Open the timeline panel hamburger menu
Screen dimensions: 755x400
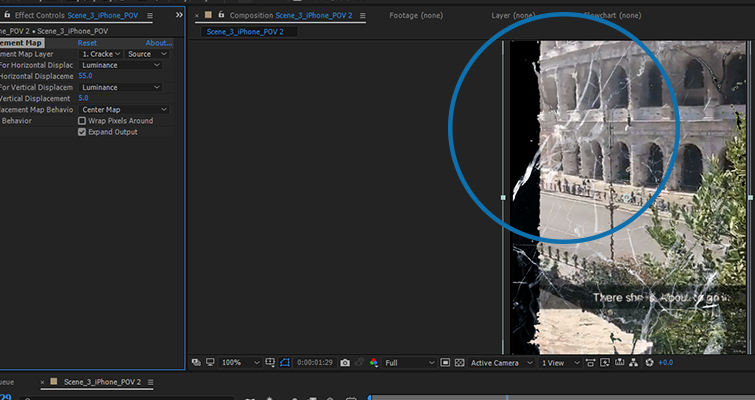tap(150, 382)
